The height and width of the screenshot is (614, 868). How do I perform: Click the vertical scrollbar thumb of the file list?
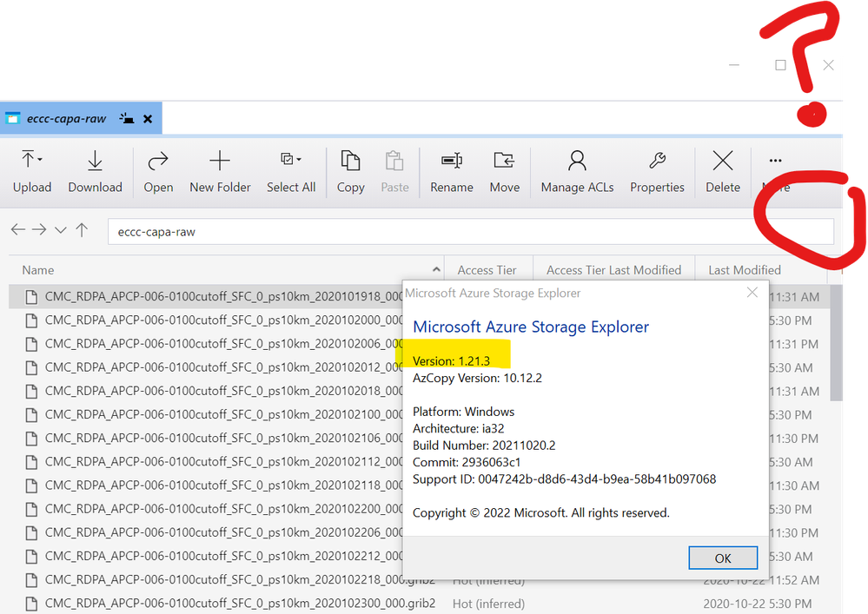[x=836, y=343]
